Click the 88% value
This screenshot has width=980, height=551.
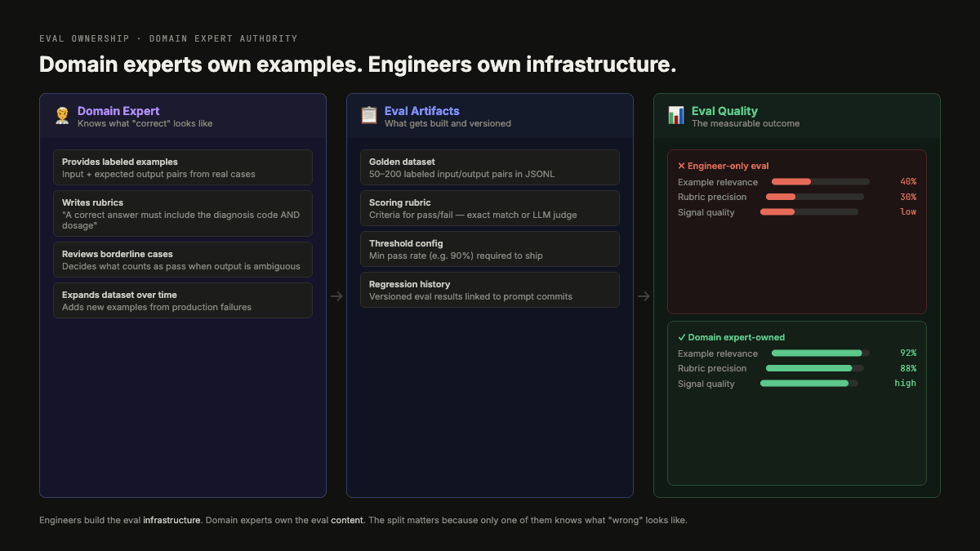(x=908, y=368)
